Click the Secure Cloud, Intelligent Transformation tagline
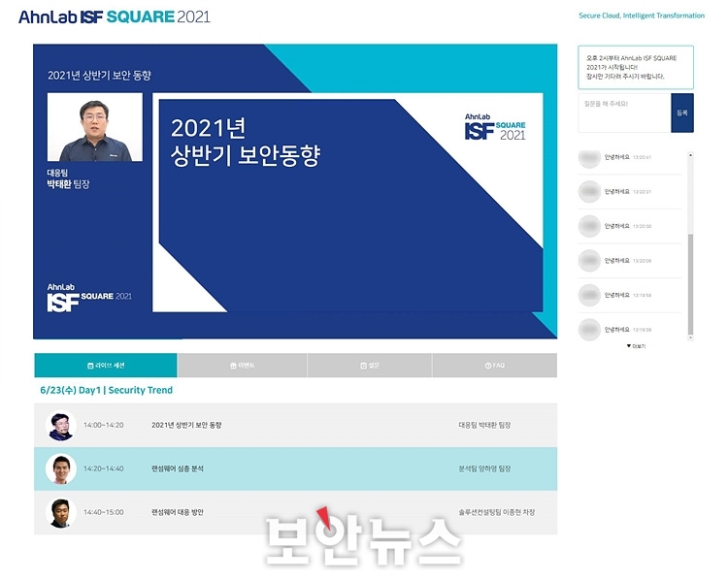 coord(642,16)
